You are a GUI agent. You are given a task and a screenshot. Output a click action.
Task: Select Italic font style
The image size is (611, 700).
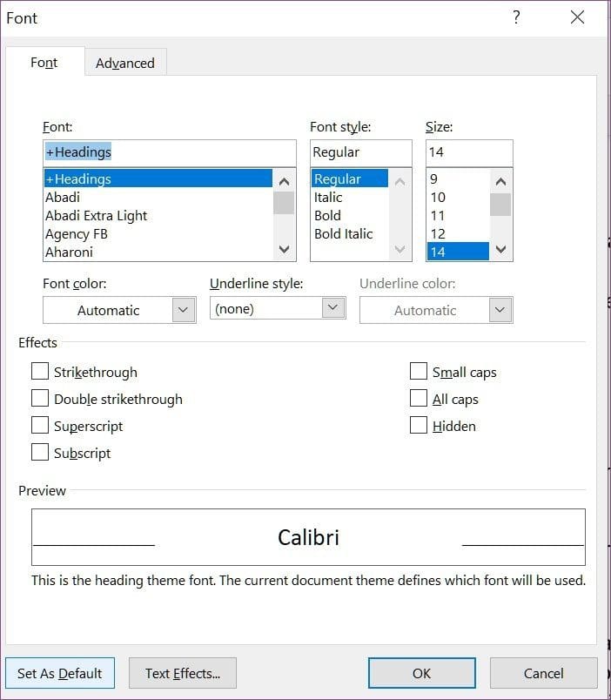(x=350, y=197)
